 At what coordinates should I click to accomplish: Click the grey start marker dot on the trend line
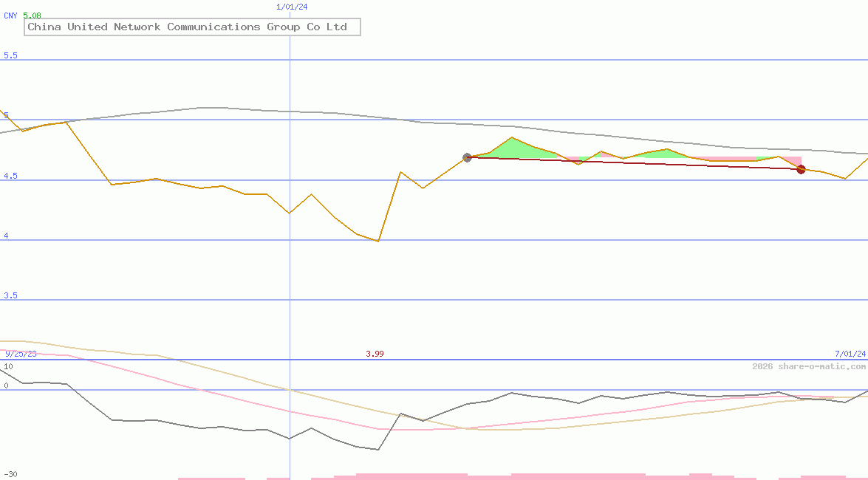467,158
